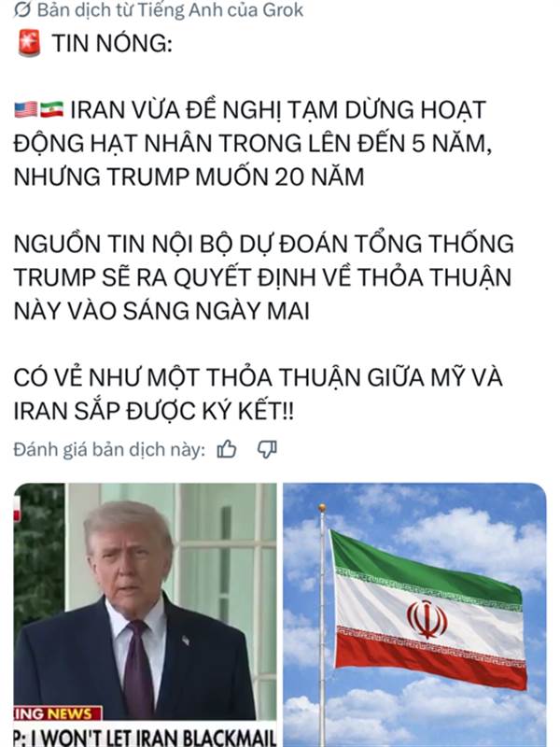Click paragraph starting 'NGUỒN TIN NỘI BỘ'
This screenshot has height=747, width=560.
(263, 276)
